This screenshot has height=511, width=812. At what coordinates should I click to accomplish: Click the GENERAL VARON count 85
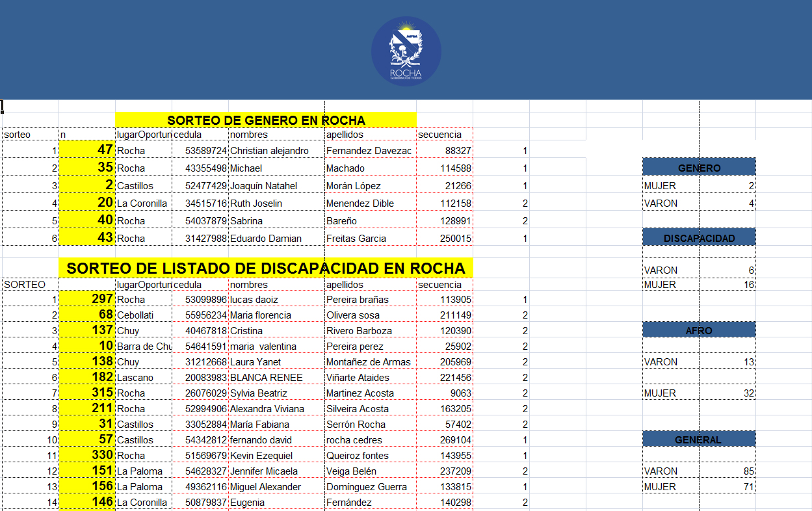tap(749, 471)
